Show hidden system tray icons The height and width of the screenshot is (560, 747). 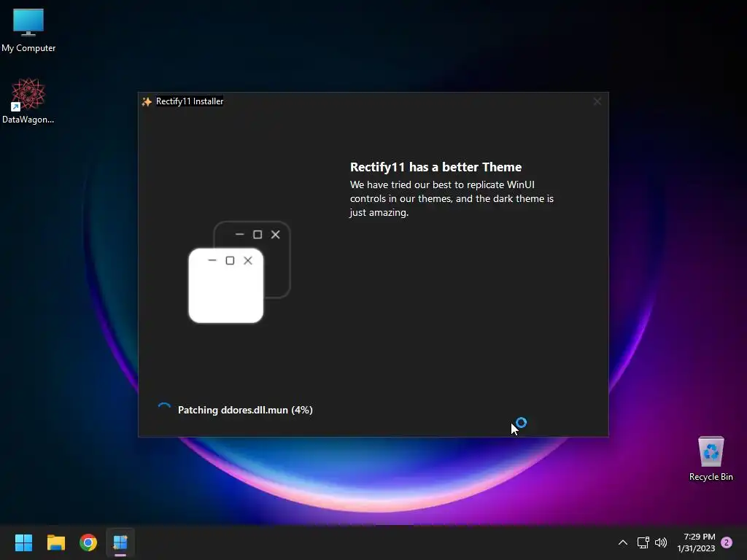(x=623, y=542)
